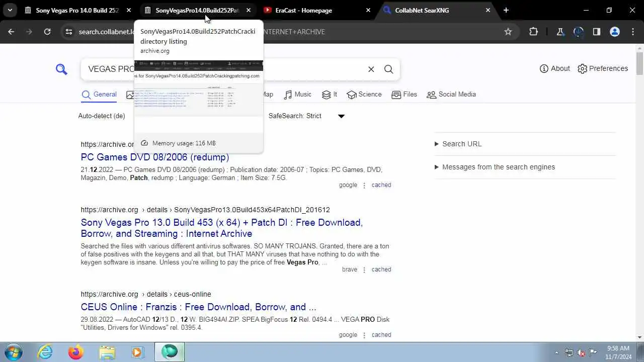
Task: Open Windows Explorer folder from taskbar
Action: (x=107, y=352)
